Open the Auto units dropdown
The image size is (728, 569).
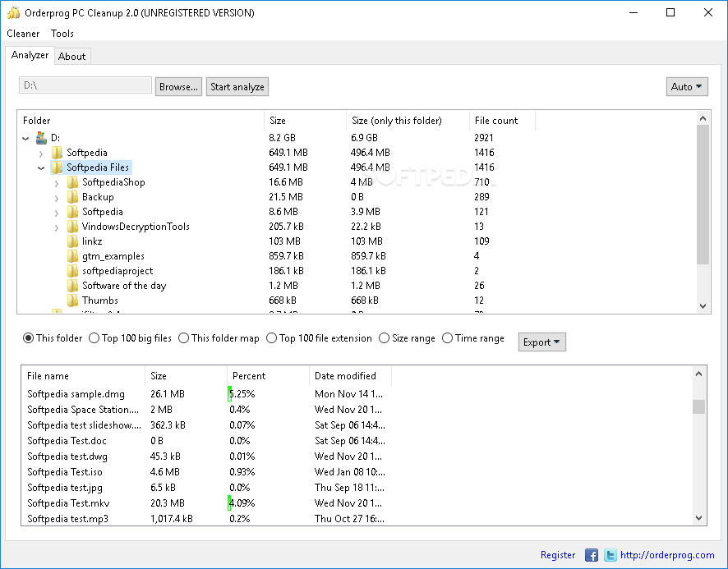click(687, 87)
